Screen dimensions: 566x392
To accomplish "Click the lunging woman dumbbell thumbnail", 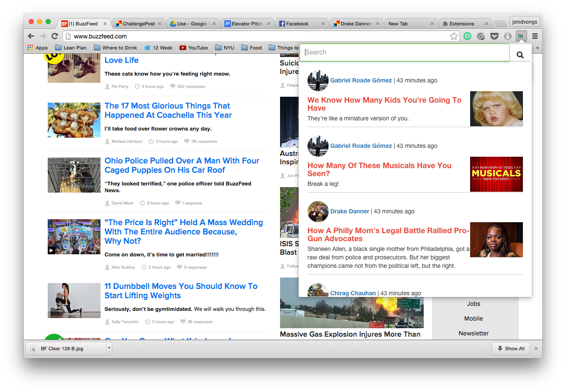I will [74, 300].
